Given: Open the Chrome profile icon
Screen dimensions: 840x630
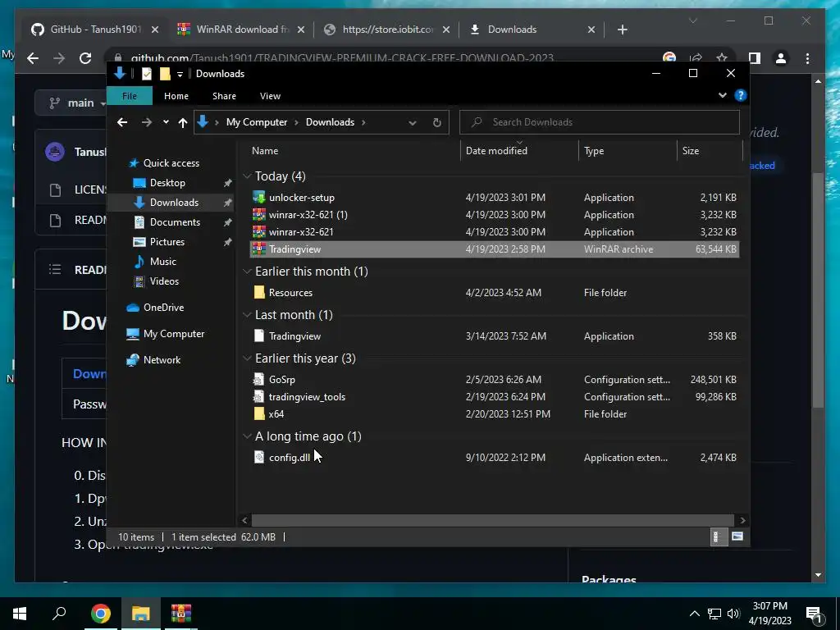Looking at the screenshot, I should (x=781, y=58).
